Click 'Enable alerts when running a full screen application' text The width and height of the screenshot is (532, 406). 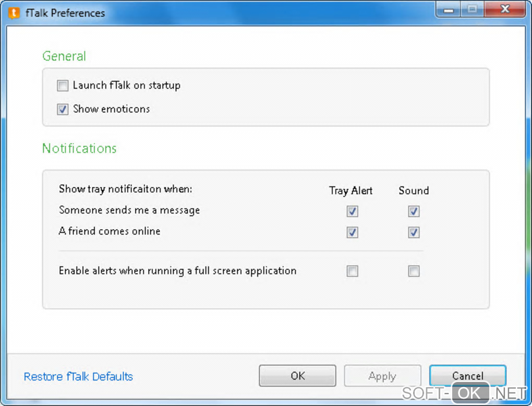pos(178,270)
